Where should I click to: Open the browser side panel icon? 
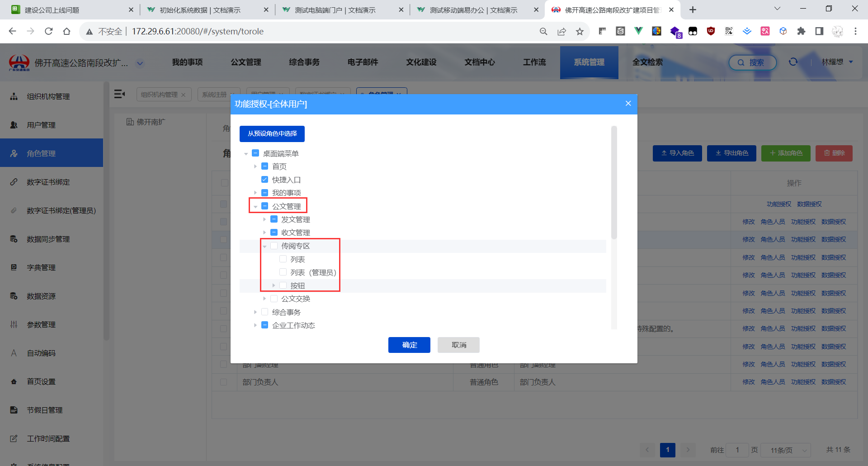(819, 31)
